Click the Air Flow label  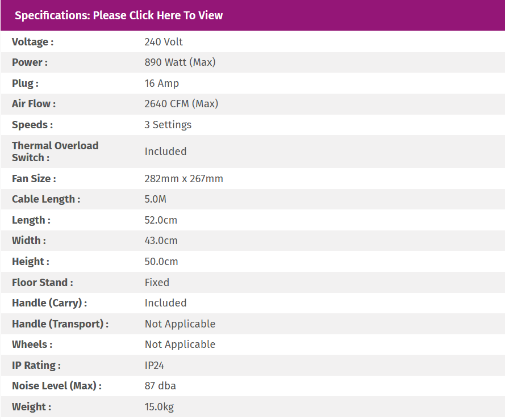34,104
